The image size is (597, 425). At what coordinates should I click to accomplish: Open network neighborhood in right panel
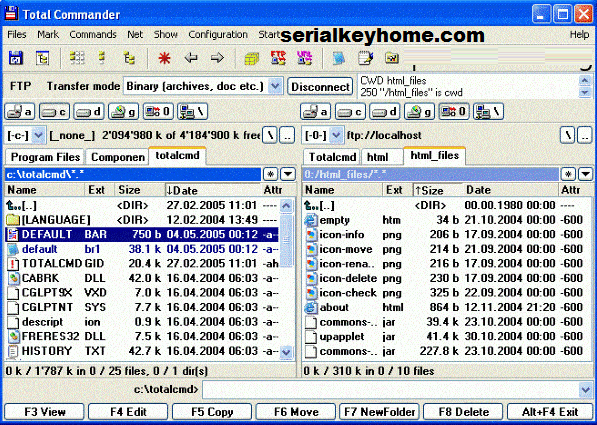(x=488, y=112)
